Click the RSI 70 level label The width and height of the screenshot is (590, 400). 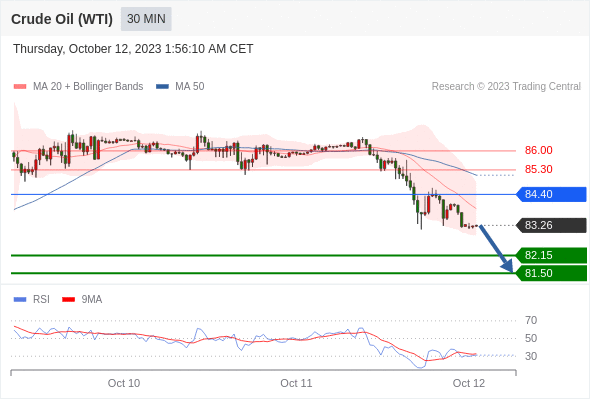[531, 321]
